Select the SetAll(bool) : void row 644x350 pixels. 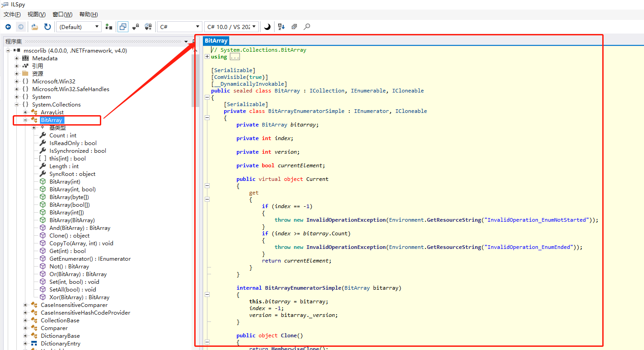73,289
